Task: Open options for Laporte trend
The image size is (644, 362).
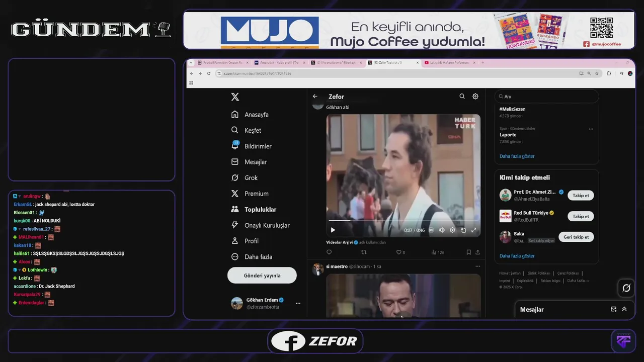Action: [591, 129]
